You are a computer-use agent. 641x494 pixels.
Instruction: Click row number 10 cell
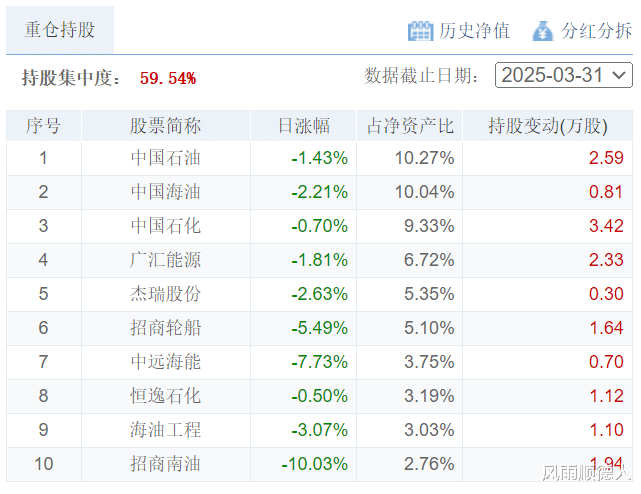(x=44, y=464)
